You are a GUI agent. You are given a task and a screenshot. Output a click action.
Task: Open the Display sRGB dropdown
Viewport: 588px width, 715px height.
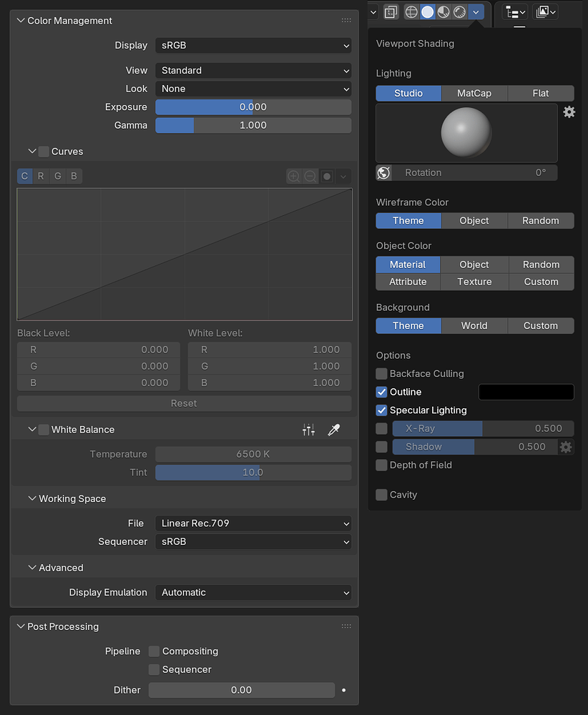tap(253, 46)
